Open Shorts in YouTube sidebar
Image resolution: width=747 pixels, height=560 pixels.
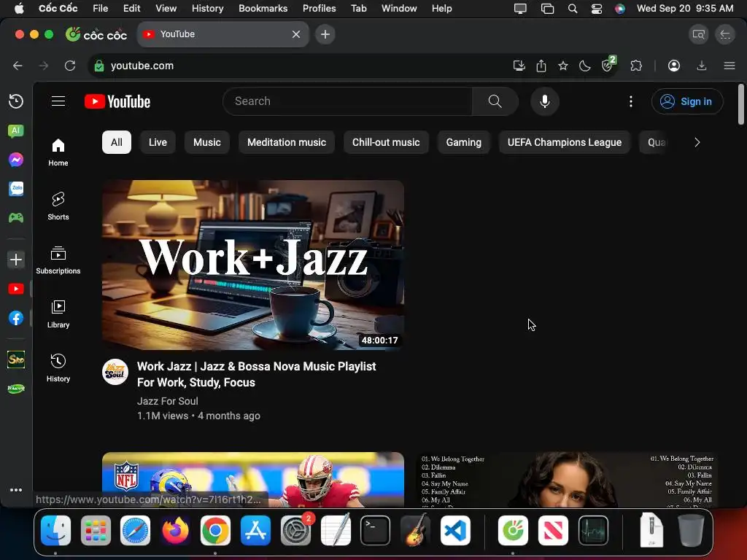pos(58,206)
